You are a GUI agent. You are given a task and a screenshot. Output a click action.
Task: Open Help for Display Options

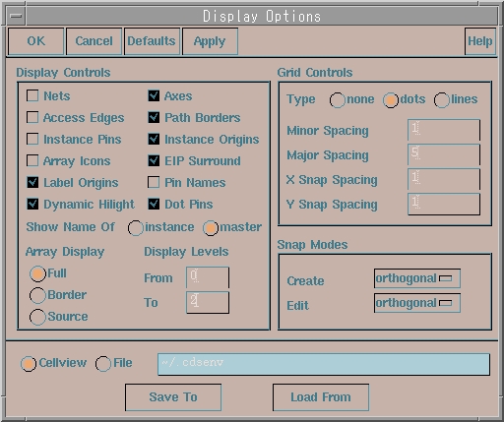tap(480, 41)
